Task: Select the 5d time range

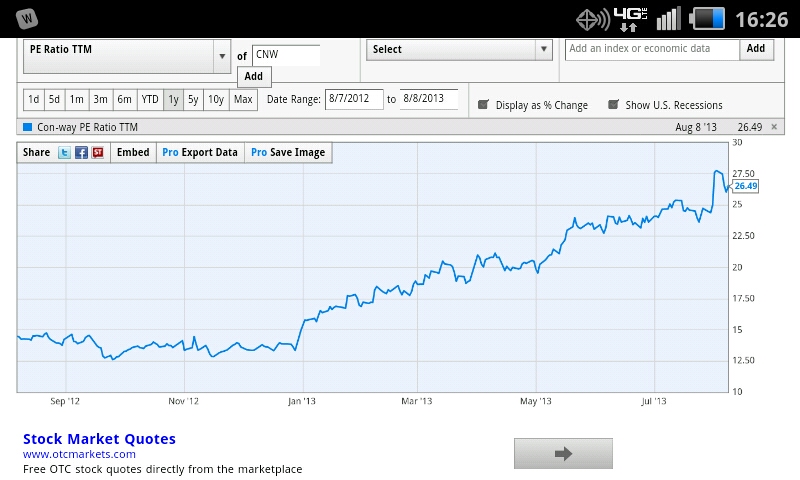Action: [x=55, y=99]
